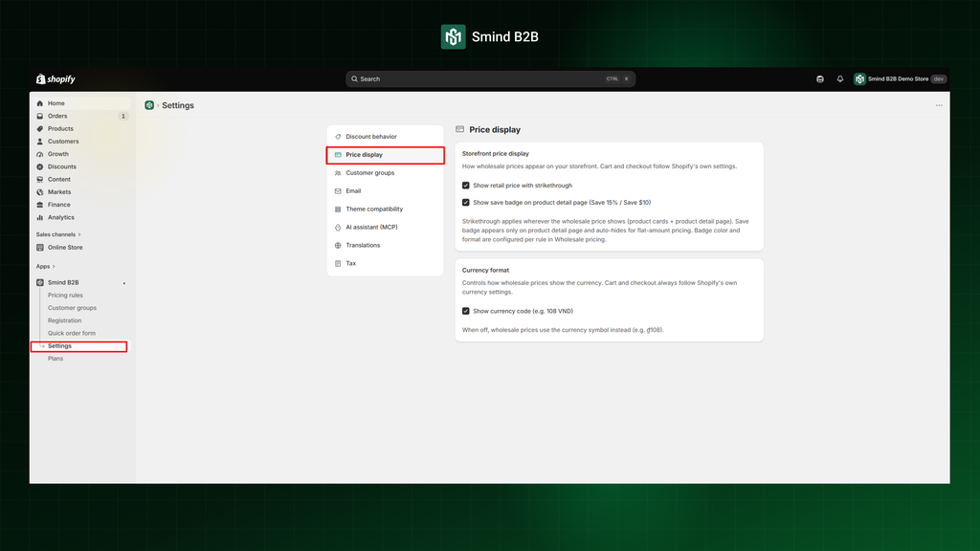Click the Storefront price display heading
The image size is (980, 551).
496,154
